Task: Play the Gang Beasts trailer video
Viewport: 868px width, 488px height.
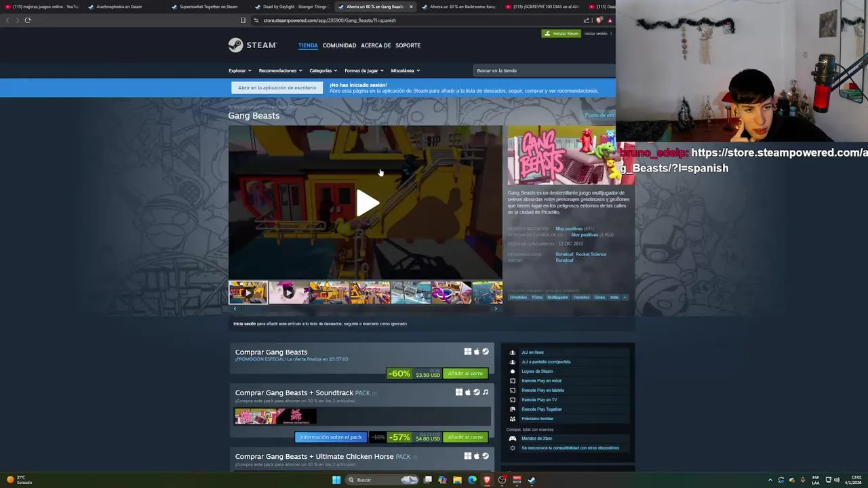Action: (x=367, y=203)
